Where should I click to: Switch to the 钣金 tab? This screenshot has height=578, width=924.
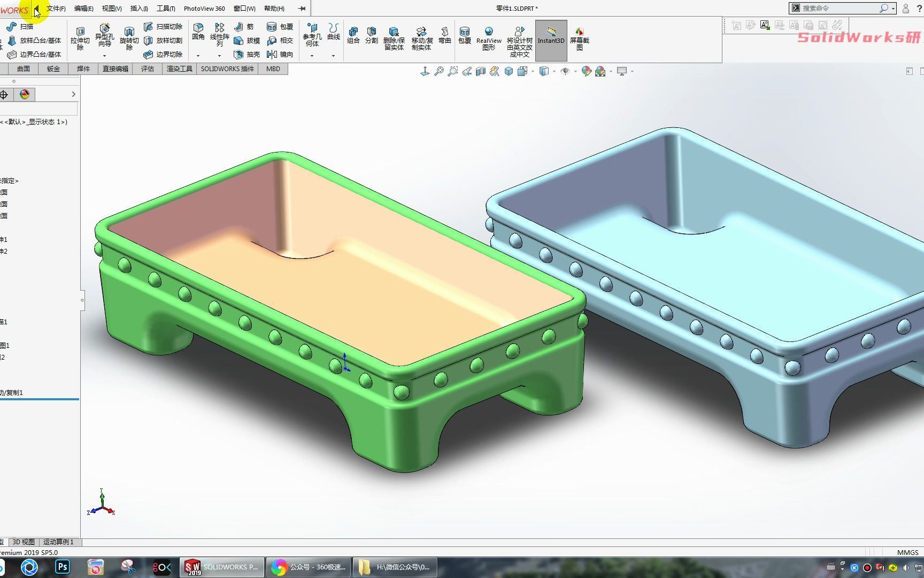[53, 69]
